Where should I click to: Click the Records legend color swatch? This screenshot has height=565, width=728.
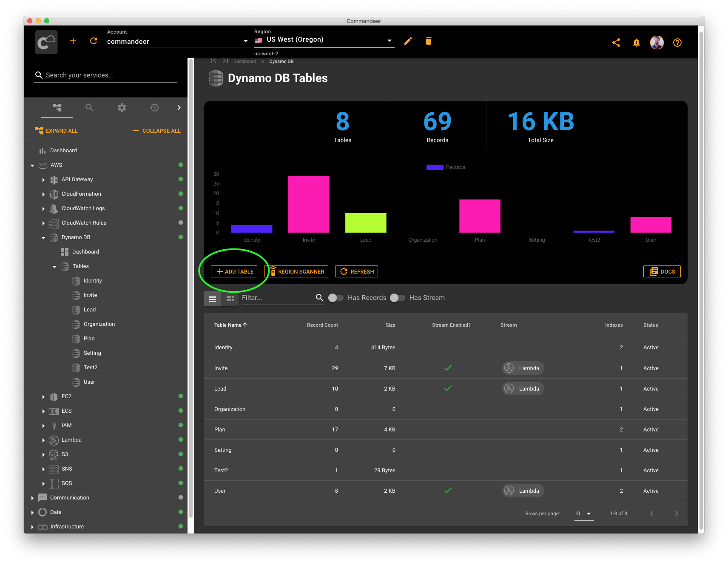(x=435, y=167)
